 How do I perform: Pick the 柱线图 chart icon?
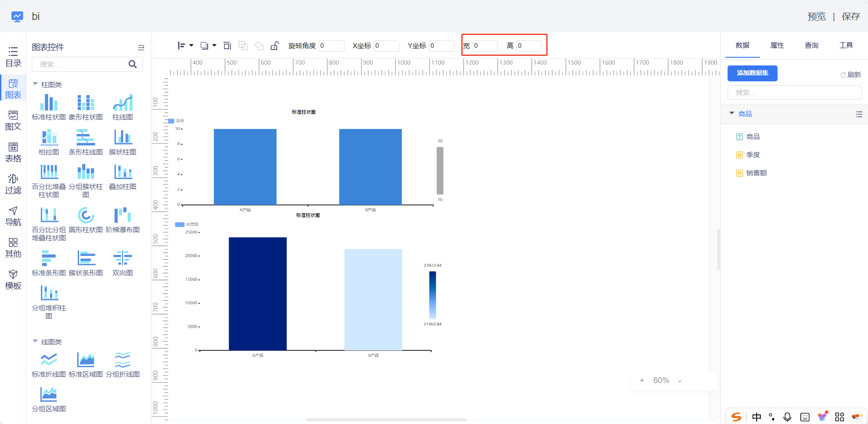click(x=123, y=103)
